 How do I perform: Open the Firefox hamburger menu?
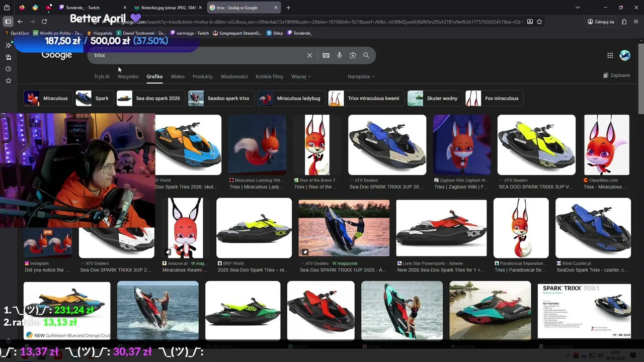[x=636, y=22]
